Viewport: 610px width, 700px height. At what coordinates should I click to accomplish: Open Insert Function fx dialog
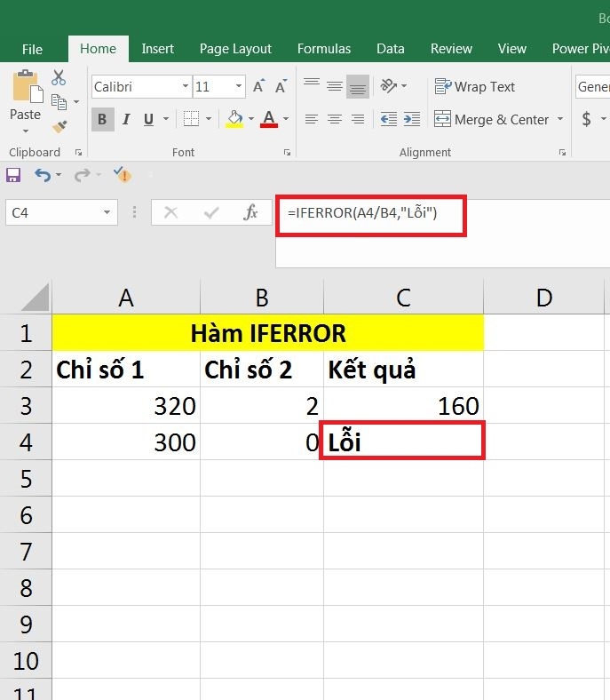click(x=250, y=212)
